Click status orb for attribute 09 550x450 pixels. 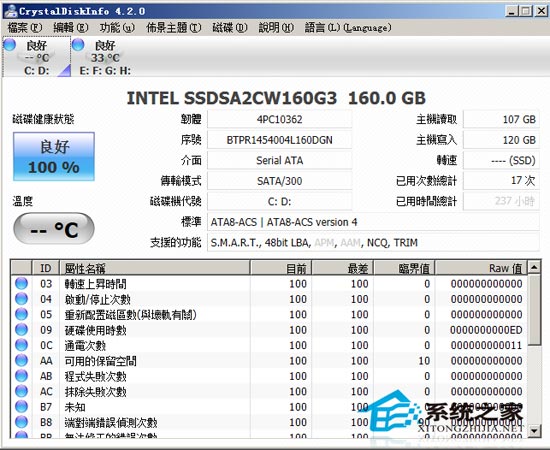21,330
